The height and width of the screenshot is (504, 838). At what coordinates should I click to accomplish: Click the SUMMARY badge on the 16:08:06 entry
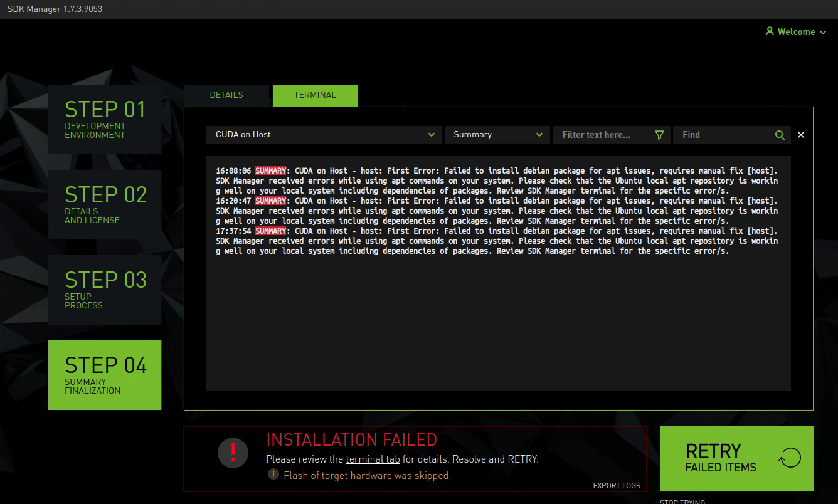[270, 171]
